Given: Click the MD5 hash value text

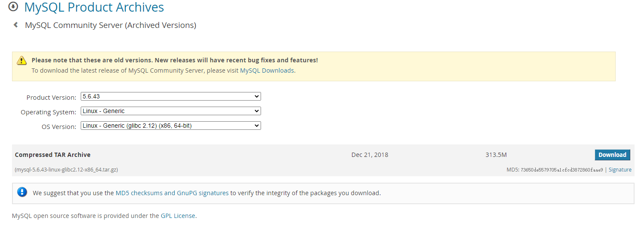Looking at the screenshot, I should point(562,170).
